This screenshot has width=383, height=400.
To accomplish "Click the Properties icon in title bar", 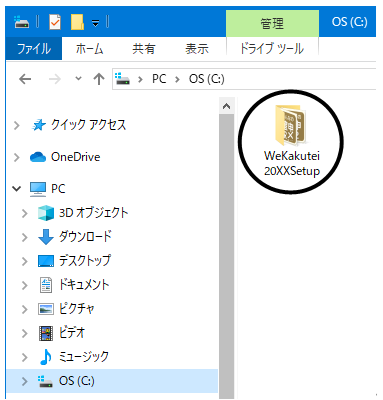I will [x=55, y=22].
